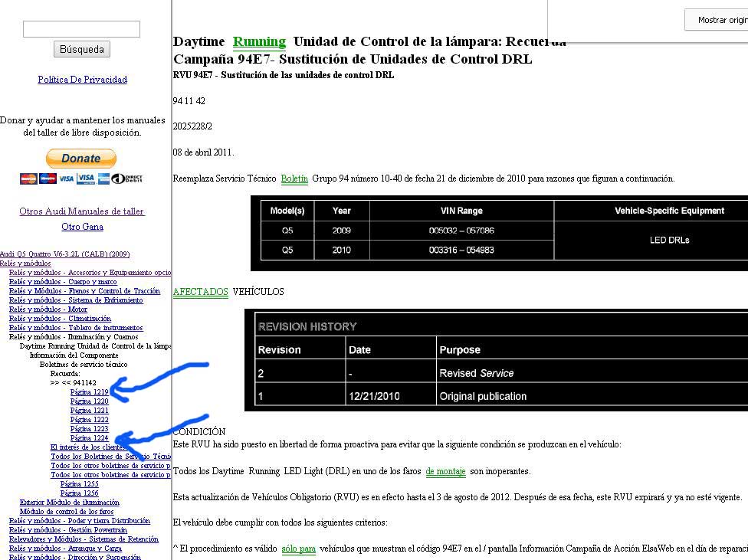Open Relés y módulos - Sistema de Enfriamiento
This screenshot has width=748, height=560.
click(76, 300)
